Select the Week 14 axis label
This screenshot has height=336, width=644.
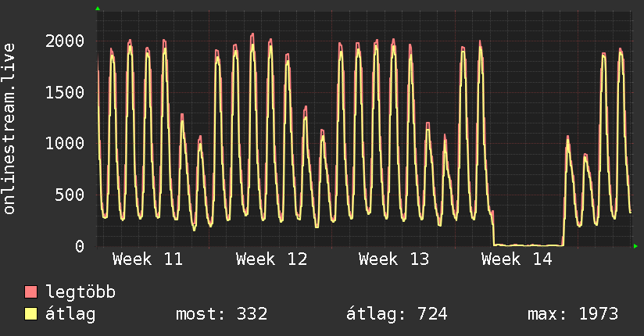point(517,259)
